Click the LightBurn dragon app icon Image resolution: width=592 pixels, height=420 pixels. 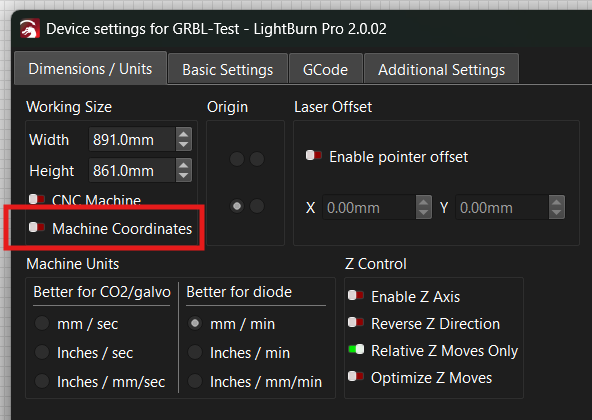[x=30, y=29]
